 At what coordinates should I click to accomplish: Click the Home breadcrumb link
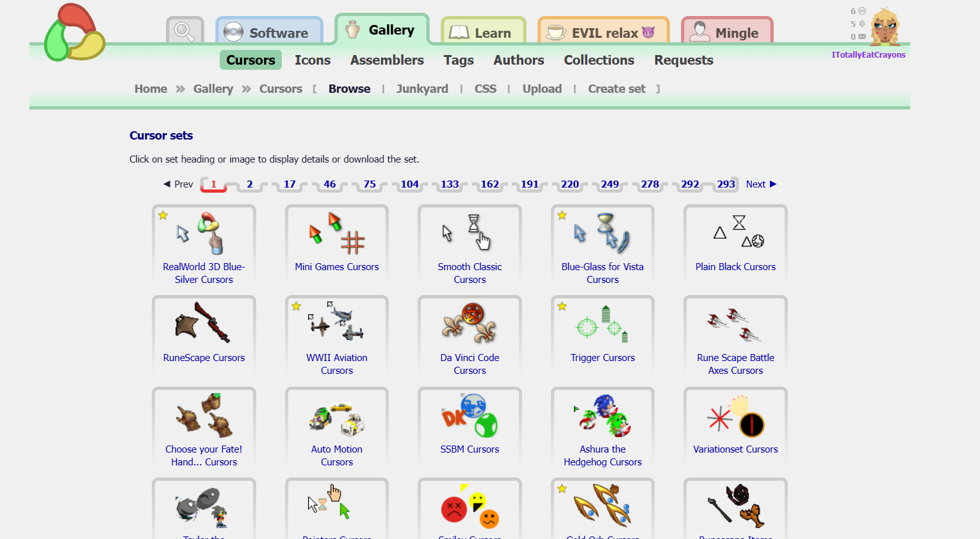(x=151, y=89)
